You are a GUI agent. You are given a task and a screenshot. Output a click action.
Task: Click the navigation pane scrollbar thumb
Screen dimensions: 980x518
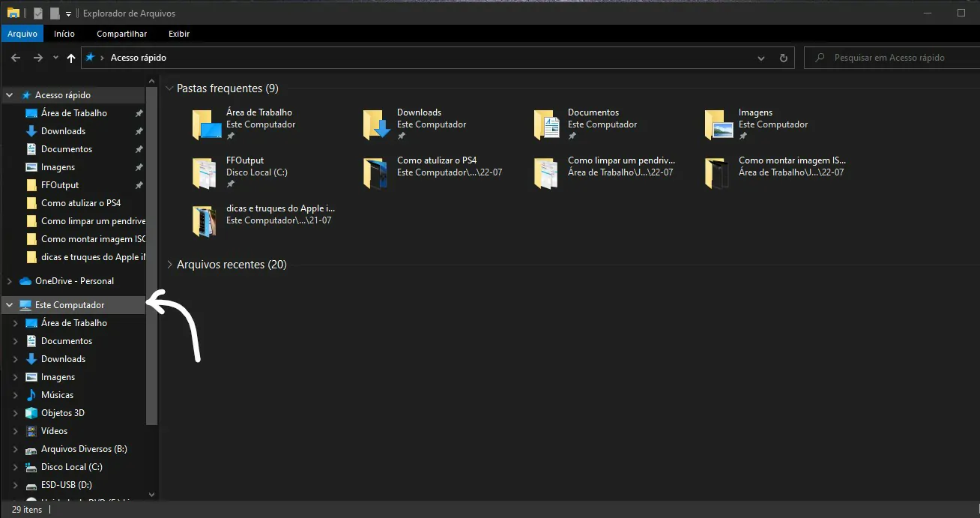[152, 255]
